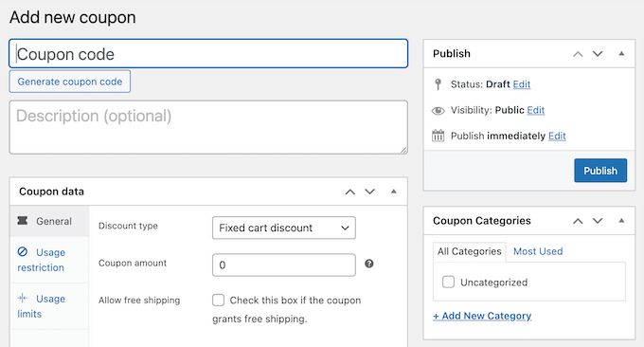Image resolution: width=644 pixels, height=347 pixels.
Task: Switch to the Most Used tab
Action: (x=538, y=251)
